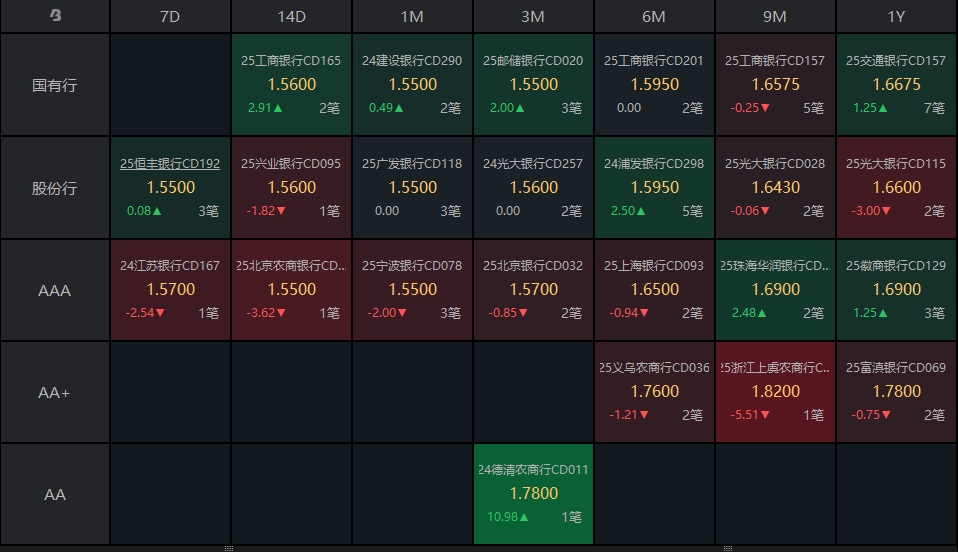Click the AA+ rating row header
Screen dimensions: 958x552
pos(55,392)
